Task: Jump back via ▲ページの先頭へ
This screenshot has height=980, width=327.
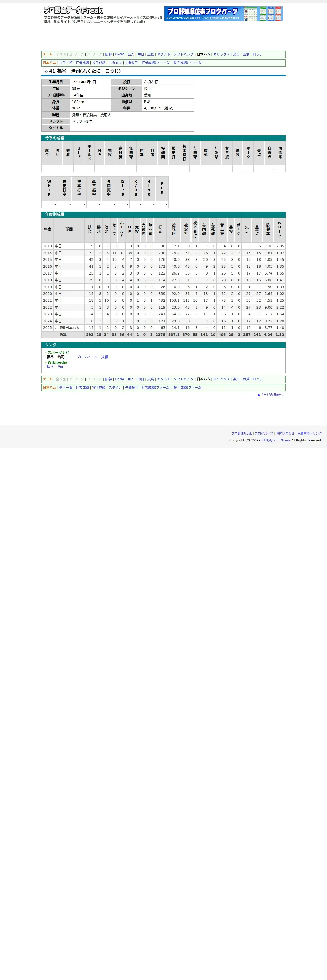Action: point(270,395)
